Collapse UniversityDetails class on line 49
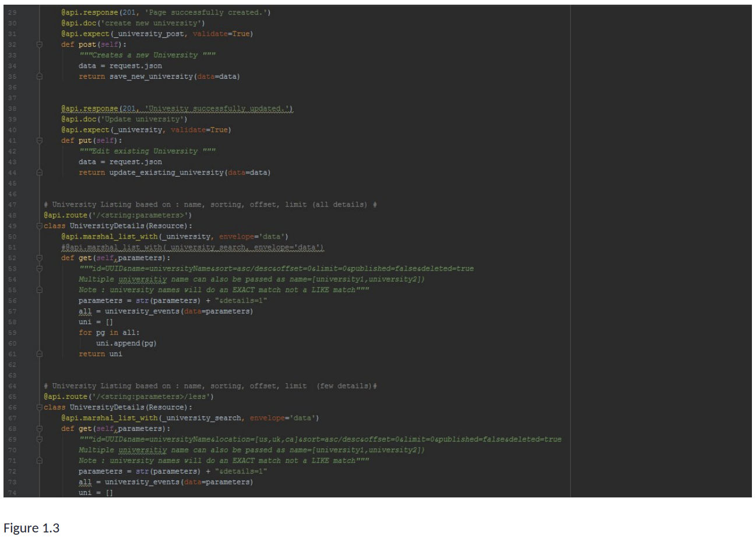Screen dimensions: 756x540 tap(40, 226)
